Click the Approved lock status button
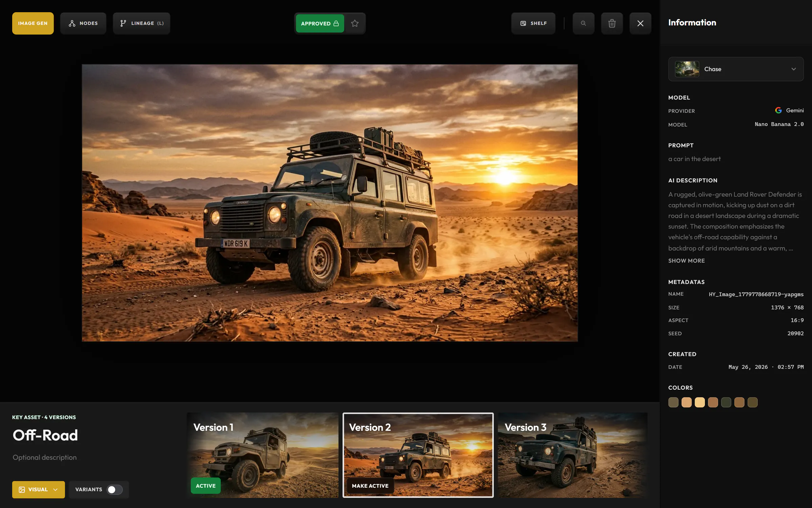 320,23
